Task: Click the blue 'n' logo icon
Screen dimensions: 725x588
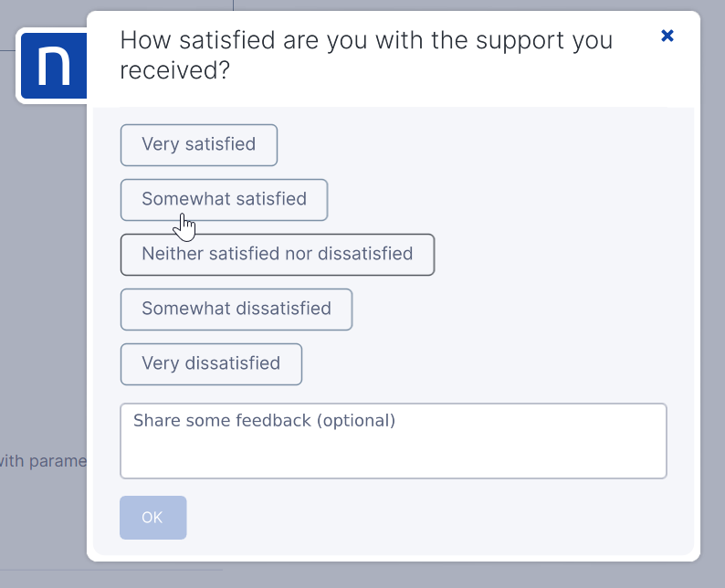Action: [54, 66]
